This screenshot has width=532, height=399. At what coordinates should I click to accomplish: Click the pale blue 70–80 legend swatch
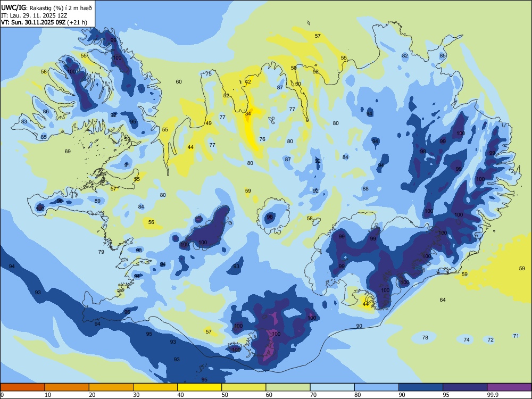point(332,387)
